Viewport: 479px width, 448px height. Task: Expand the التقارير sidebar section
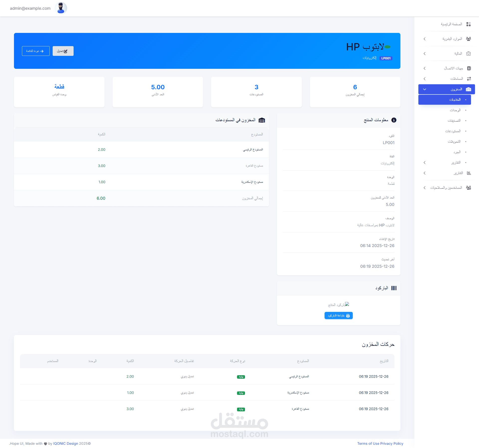425,173
